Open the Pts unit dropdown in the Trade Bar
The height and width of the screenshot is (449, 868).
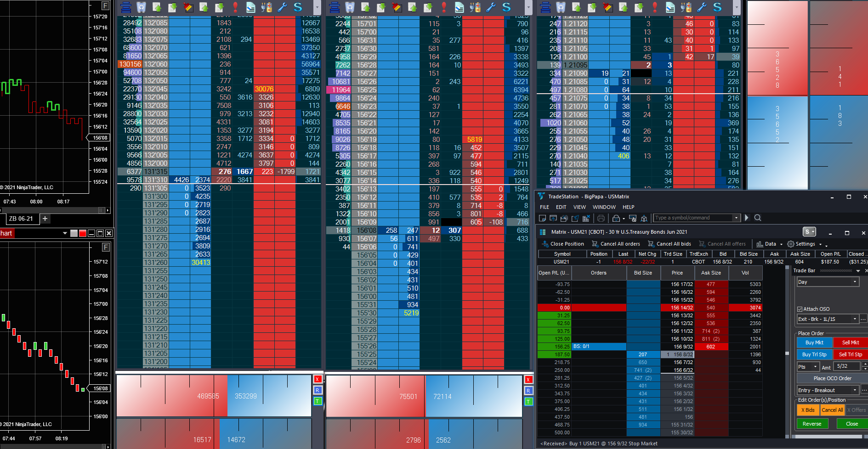coord(808,367)
